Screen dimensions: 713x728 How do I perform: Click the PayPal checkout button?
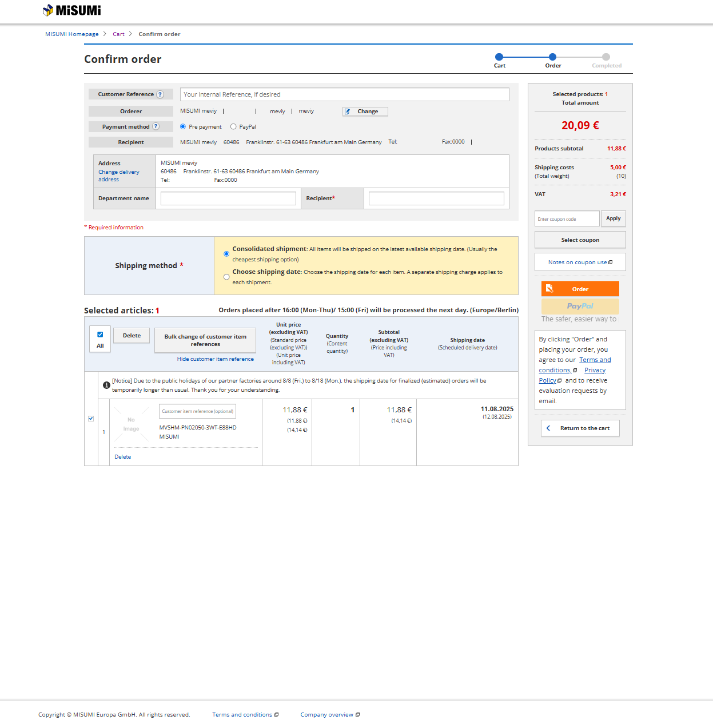[580, 306]
